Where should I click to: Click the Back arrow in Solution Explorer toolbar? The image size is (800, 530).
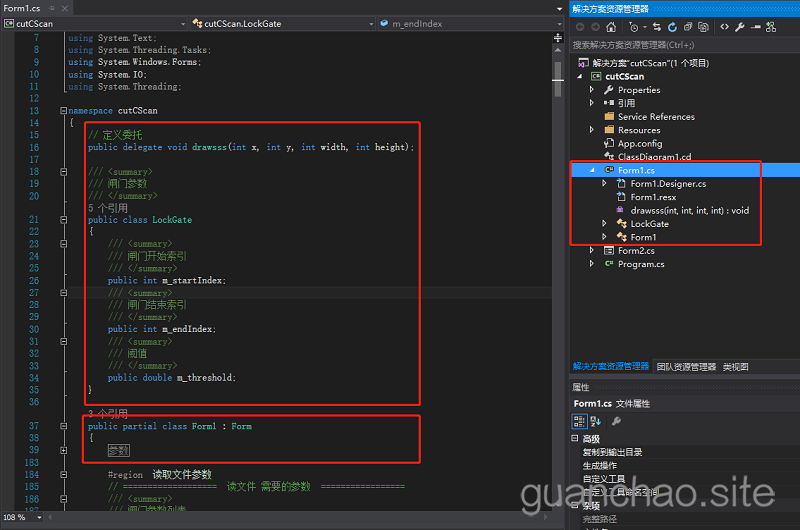[580, 27]
